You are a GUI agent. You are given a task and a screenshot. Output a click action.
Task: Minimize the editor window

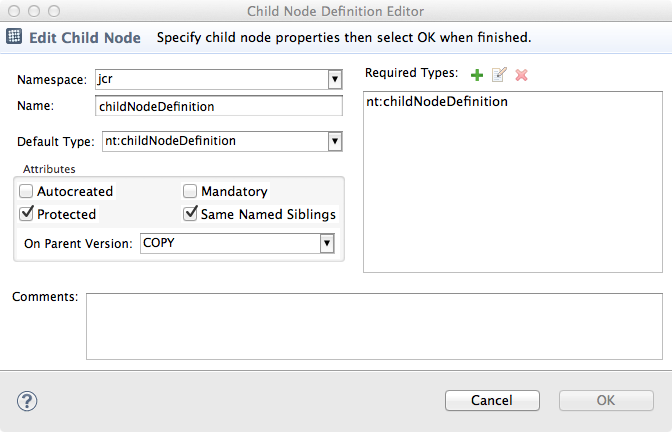tap(33, 11)
